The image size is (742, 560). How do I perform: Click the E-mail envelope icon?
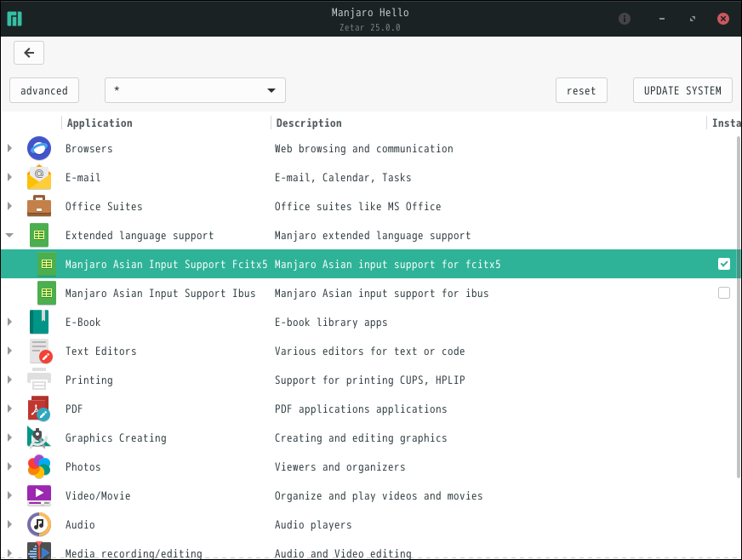39,178
